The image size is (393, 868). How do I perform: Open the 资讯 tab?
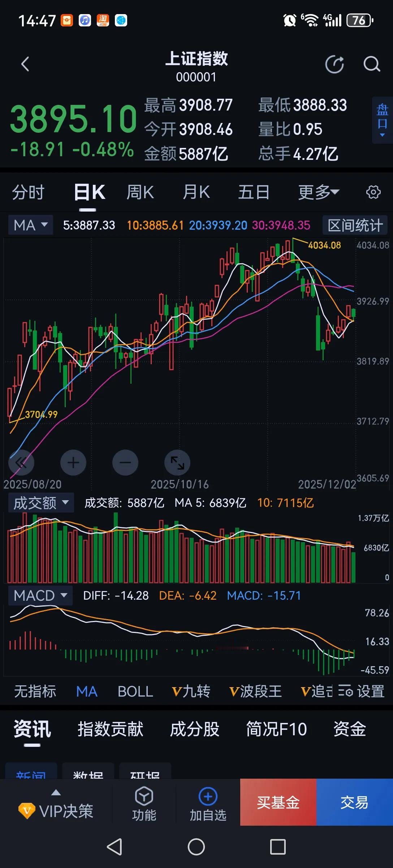[32, 729]
